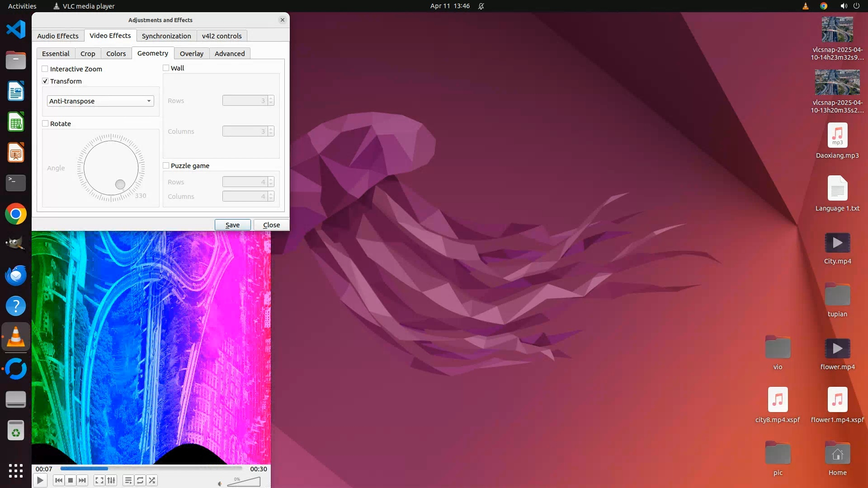Enable random shuffle playback icon
Screen dimensions: 868x488
(x=152, y=480)
